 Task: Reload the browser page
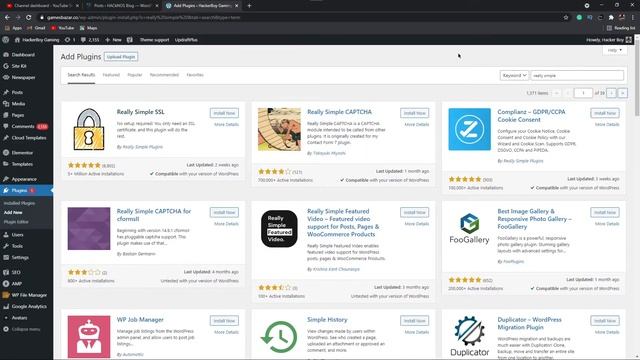29,18
